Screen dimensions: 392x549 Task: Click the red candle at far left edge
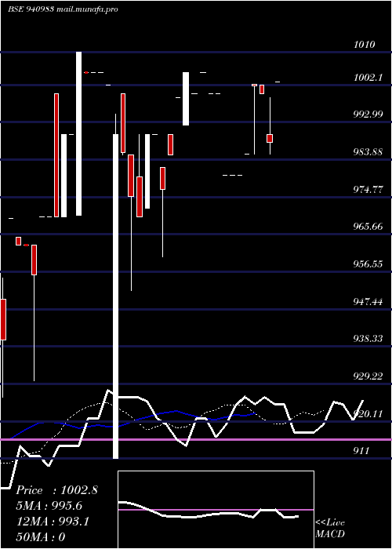(x=3, y=319)
